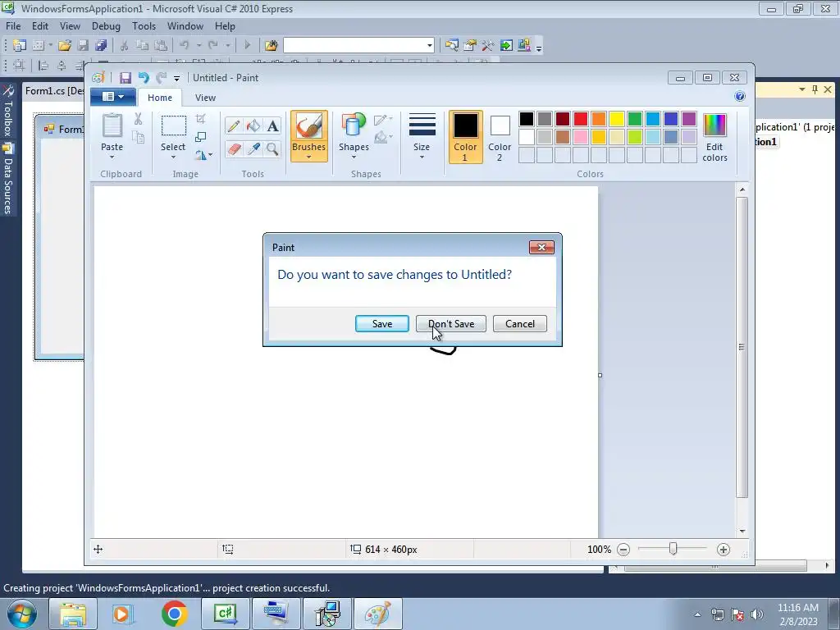
Task: Click the Cut scissors icon in Paint
Action: 138,119
